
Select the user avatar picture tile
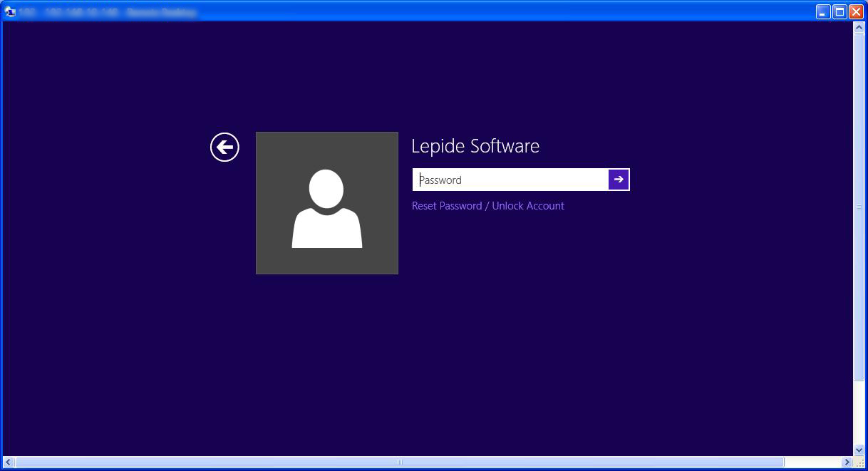pos(327,203)
